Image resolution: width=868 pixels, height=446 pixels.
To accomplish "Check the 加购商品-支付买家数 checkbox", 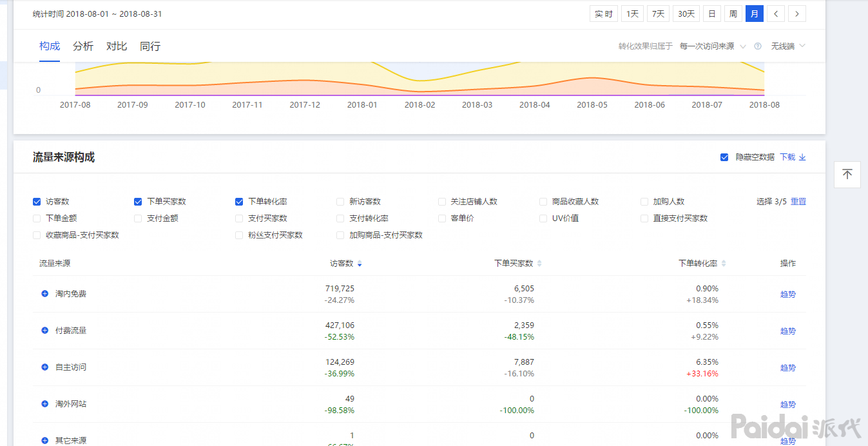I will (340, 235).
